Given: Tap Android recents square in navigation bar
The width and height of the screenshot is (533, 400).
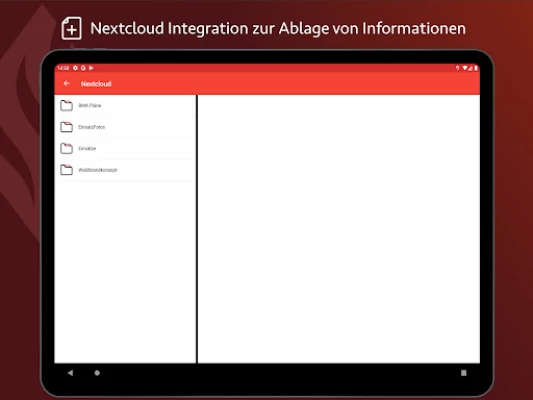Looking at the screenshot, I should tap(464, 373).
